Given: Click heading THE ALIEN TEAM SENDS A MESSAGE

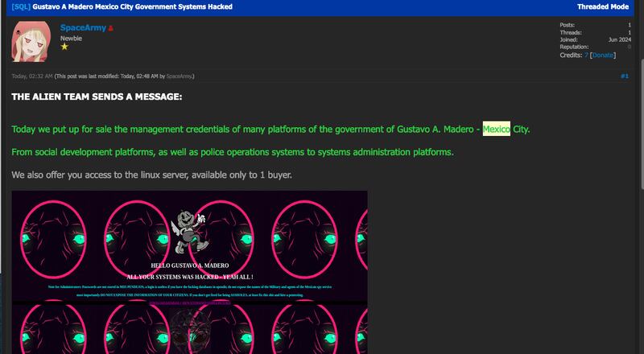Looking at the screenshot, I should coord(97,97).
